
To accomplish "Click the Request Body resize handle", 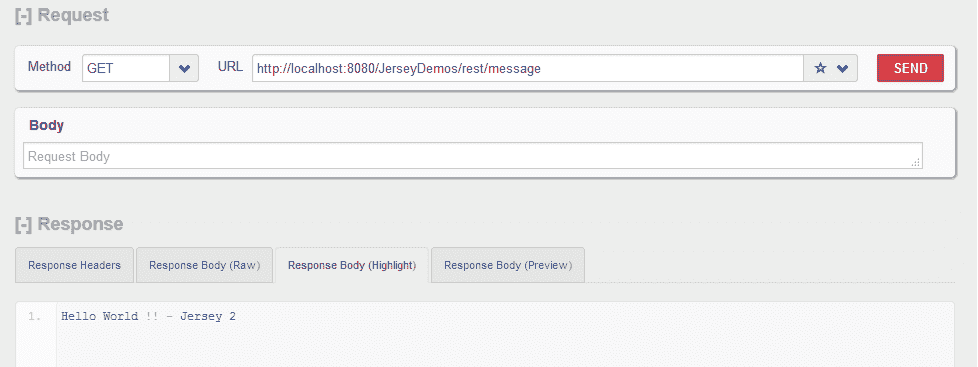I will click(916, 162).
